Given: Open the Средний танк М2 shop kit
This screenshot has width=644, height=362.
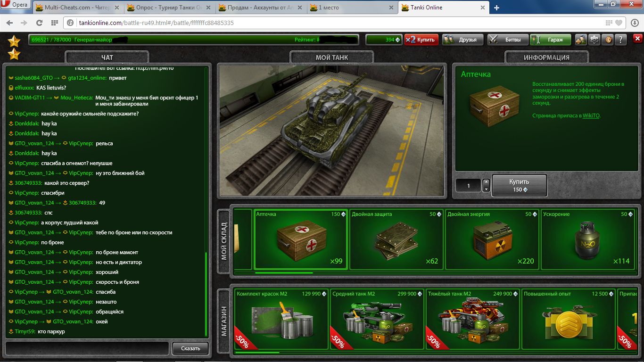Looking at the screenshot, I should [x=377, y=319].
